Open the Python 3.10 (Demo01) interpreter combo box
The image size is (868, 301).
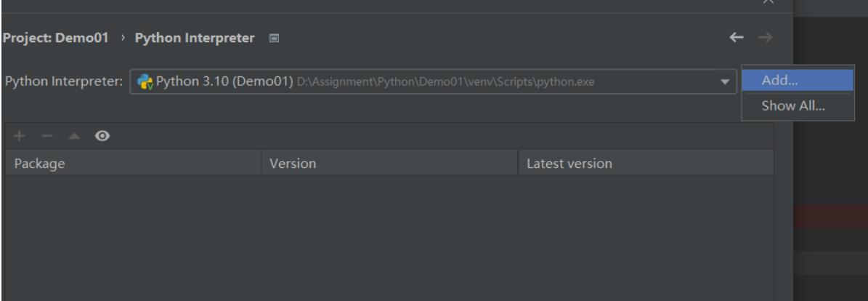(429, 81)
